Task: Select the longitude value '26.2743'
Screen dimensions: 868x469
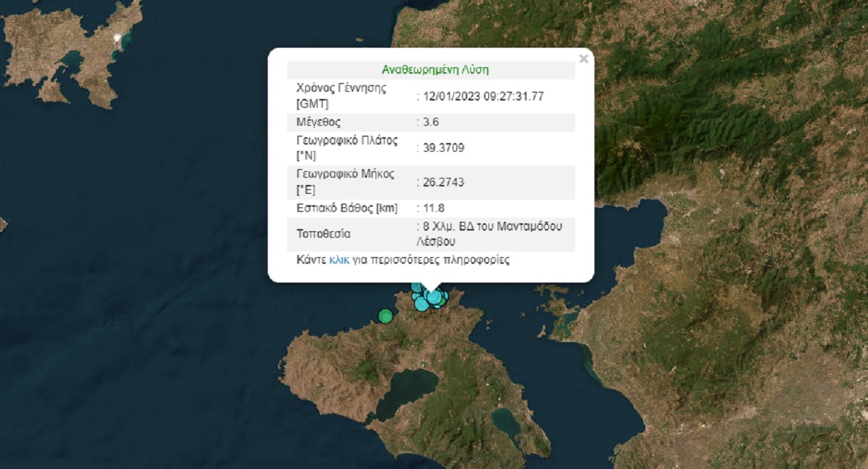Action: [443, 183]
